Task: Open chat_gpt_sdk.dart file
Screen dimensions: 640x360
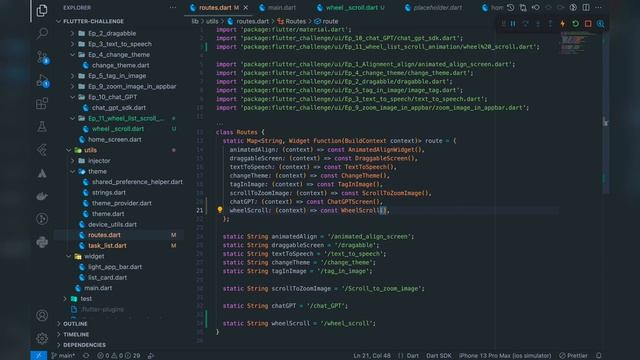Action: (x=119, y=108)
